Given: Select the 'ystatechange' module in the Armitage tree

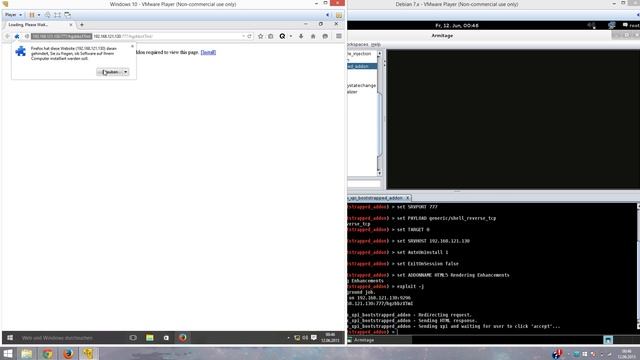Looking at the screenshot, I should 362,86.
